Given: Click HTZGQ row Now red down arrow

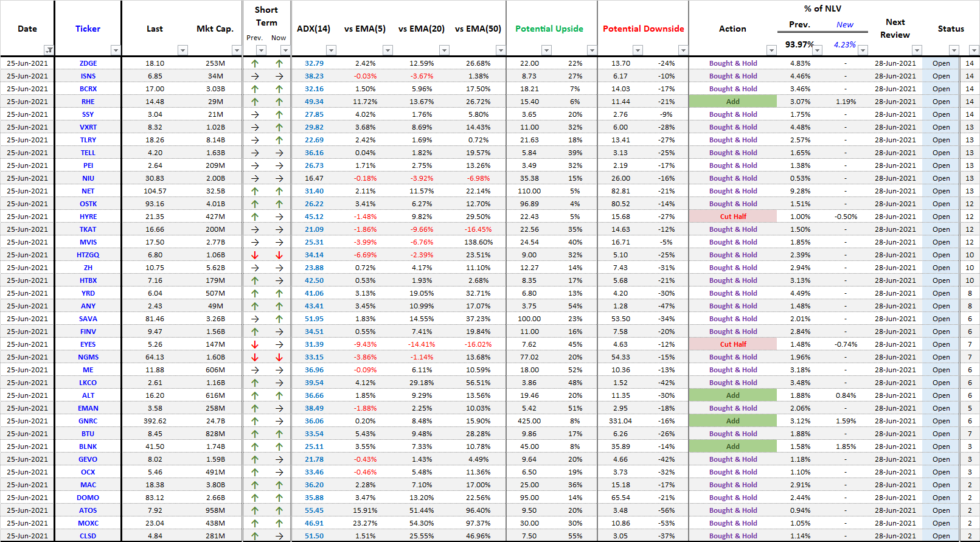Looking at the screenshot, I should pos(279,255).
